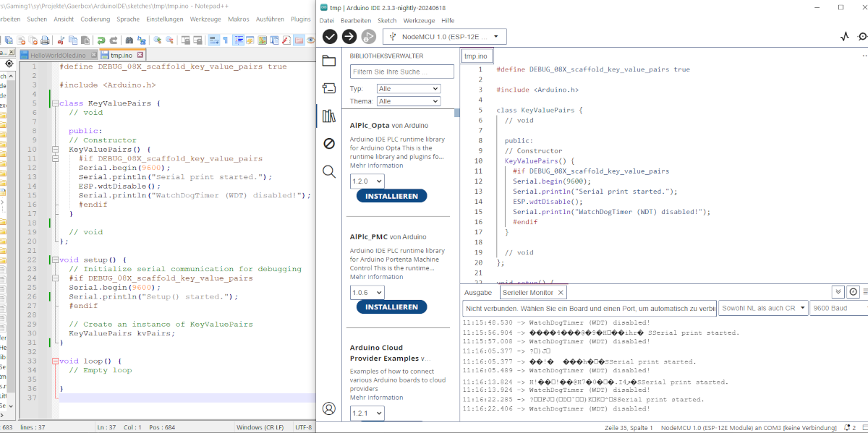
Task: Open Mehr Information link for AIPlc_PMC
Action: click(376, 277)
